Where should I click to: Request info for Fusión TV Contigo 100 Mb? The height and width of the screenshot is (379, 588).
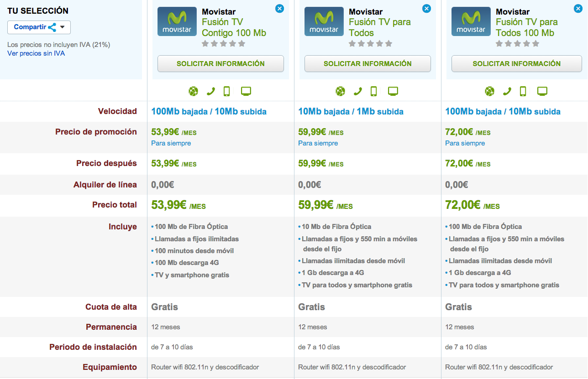pos(220,64)
